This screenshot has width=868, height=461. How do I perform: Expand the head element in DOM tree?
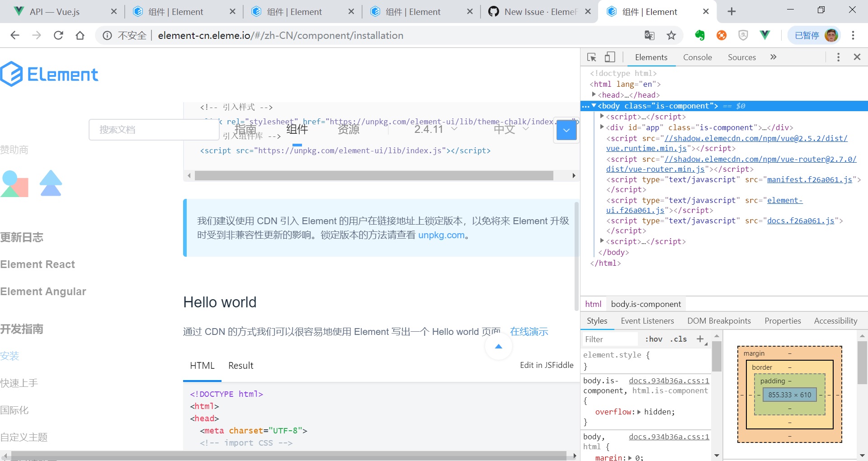[594, 94]
